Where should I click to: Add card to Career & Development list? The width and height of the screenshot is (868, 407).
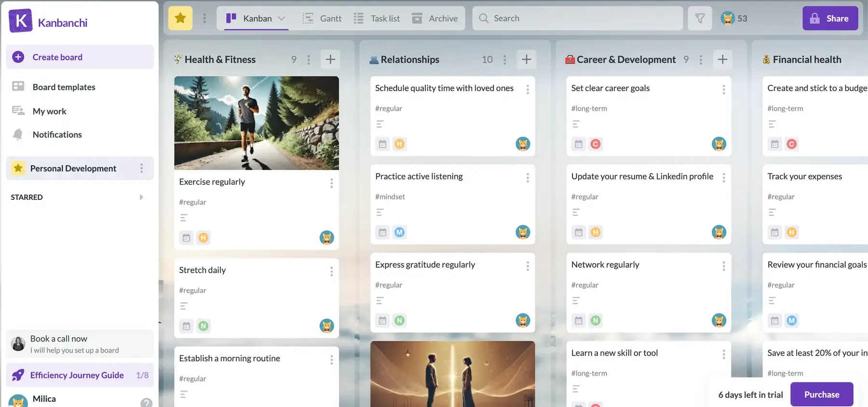point(722,59)
